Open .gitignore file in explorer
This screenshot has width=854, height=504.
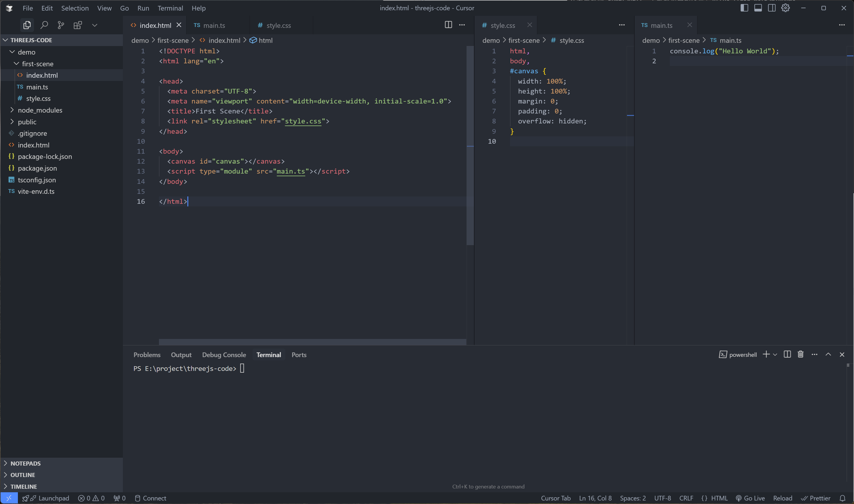point(62,133)
